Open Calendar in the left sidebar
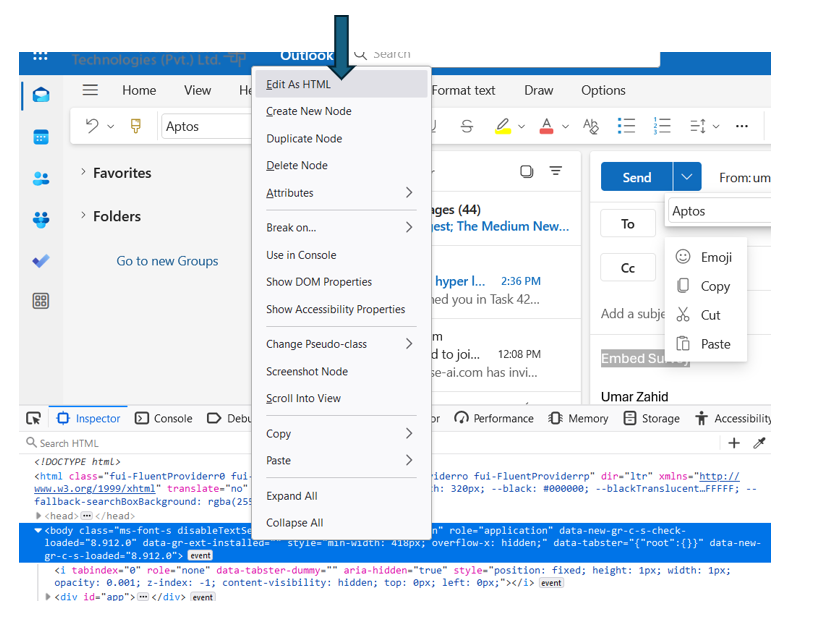835x620 pixels. [41, 137]
